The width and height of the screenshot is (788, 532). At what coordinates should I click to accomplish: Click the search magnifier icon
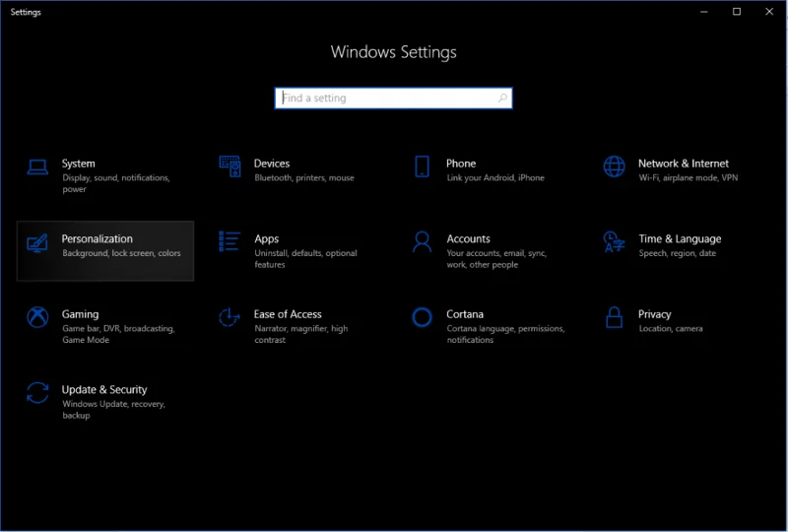click(502, 99)
